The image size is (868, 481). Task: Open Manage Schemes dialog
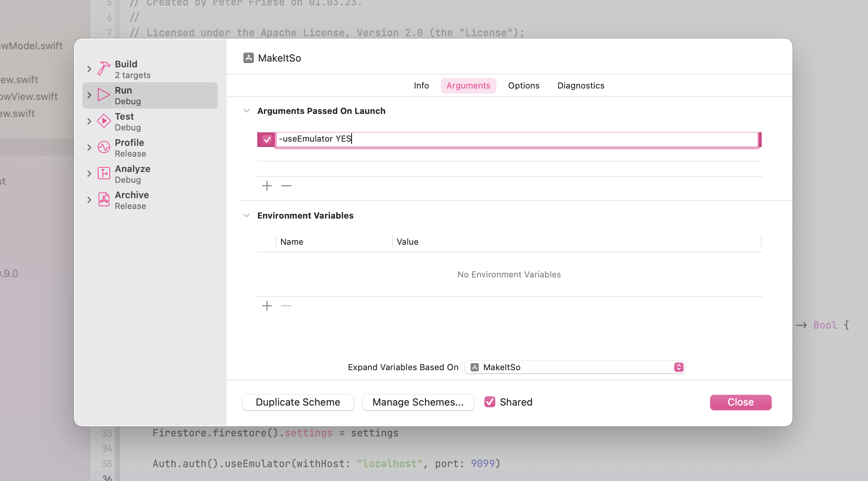418,402
